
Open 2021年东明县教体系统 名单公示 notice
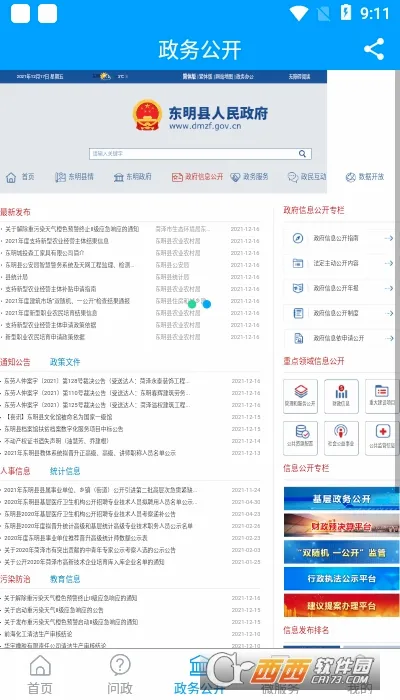(90, 453)
